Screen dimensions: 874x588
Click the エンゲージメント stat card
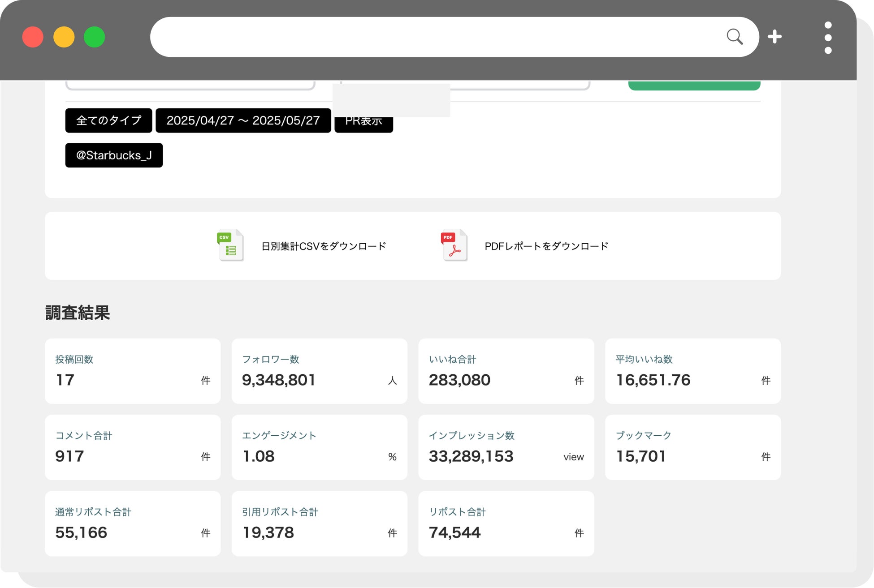(319, 447)
